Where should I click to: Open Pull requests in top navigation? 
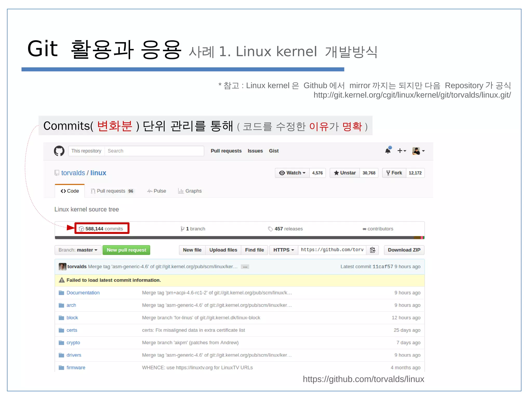coord(226,151)
